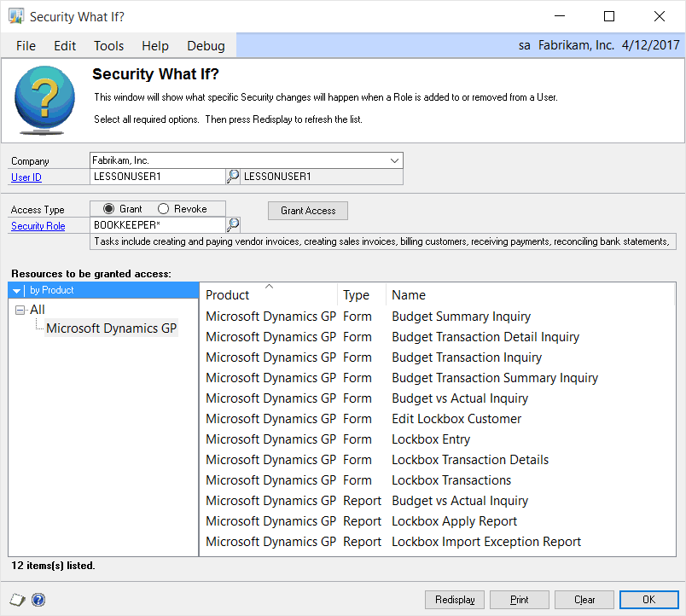Open the File menu

click(x=26, y=45)
